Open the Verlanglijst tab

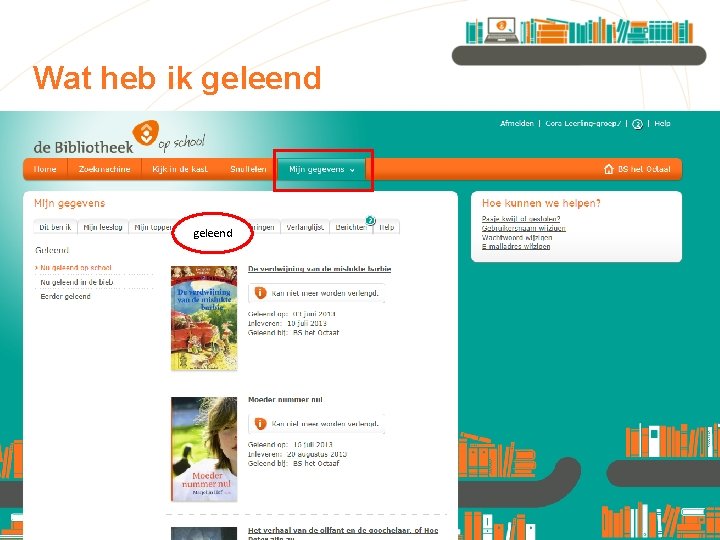click(305, 227)
